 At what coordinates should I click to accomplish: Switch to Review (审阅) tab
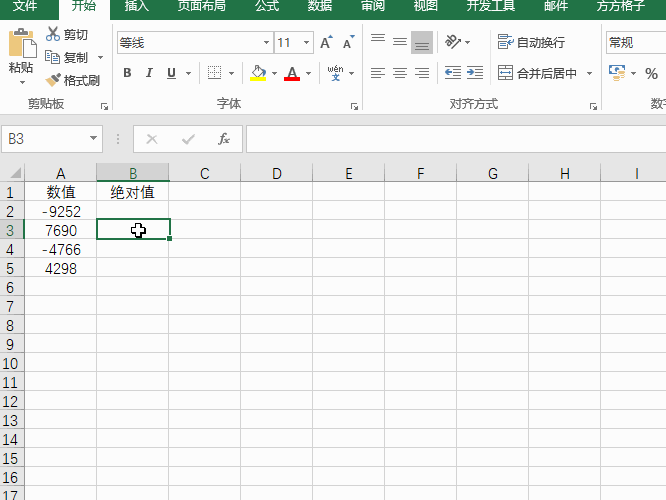[x=373, y=6]
